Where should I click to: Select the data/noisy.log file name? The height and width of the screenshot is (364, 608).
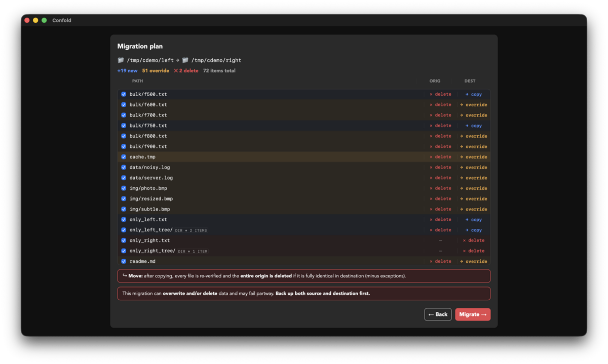[x=149, y=168]
